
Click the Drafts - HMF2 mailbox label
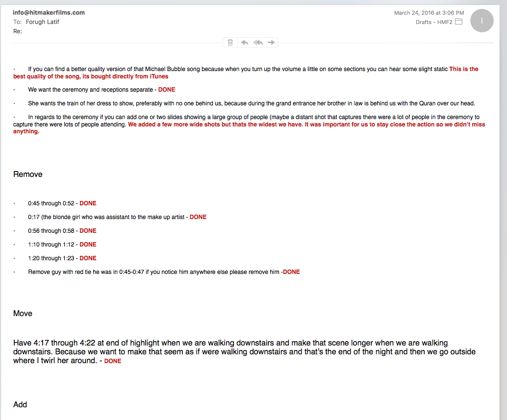tap(434, 22)
